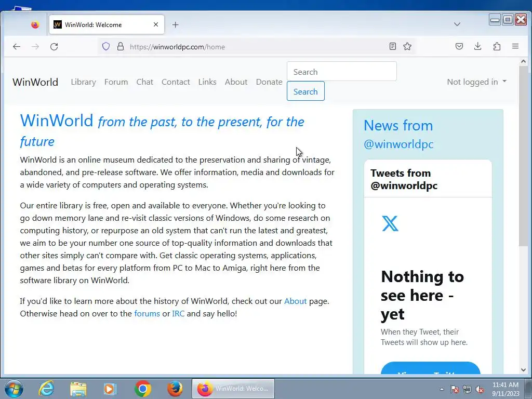Click Nothing to see here - yet

pyautogui.click(x=422, y=295)
